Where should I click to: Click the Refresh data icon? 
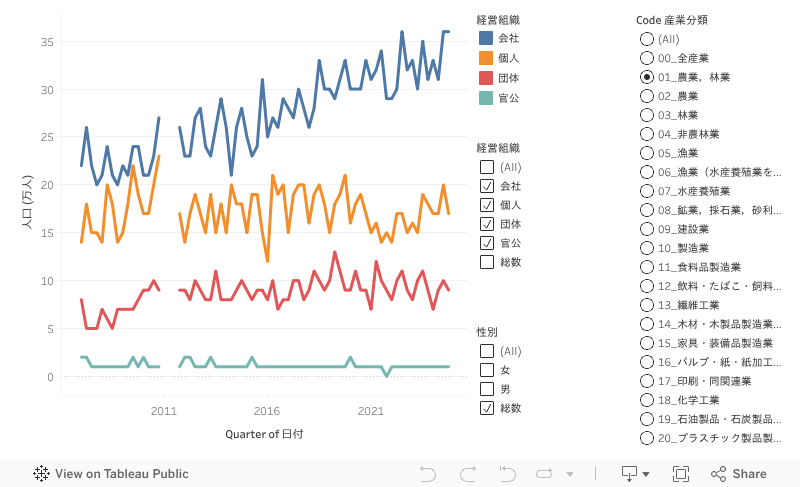(546, 474)
